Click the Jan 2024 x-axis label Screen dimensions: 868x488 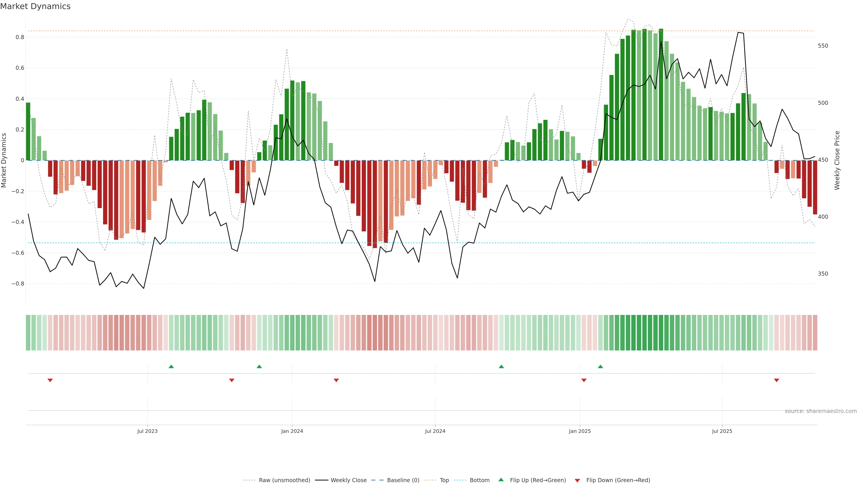292,432
